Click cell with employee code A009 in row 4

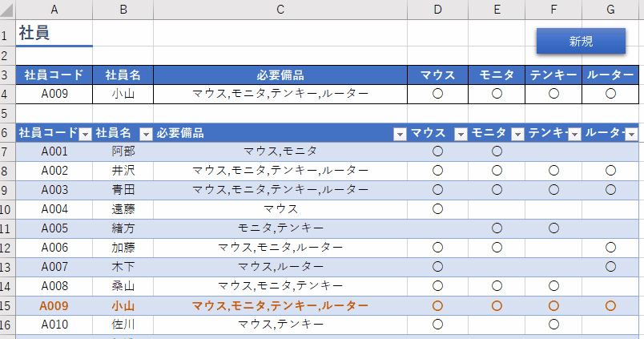click(54, 94)
